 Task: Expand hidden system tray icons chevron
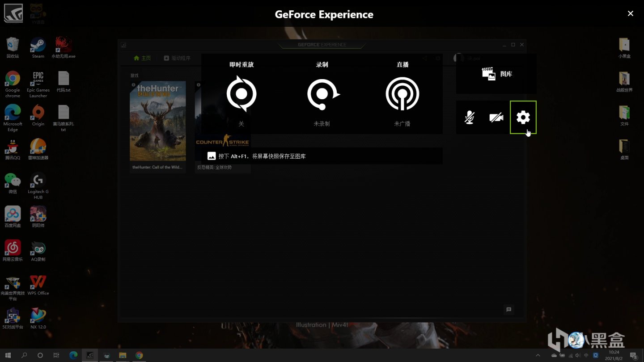point(538,355)
